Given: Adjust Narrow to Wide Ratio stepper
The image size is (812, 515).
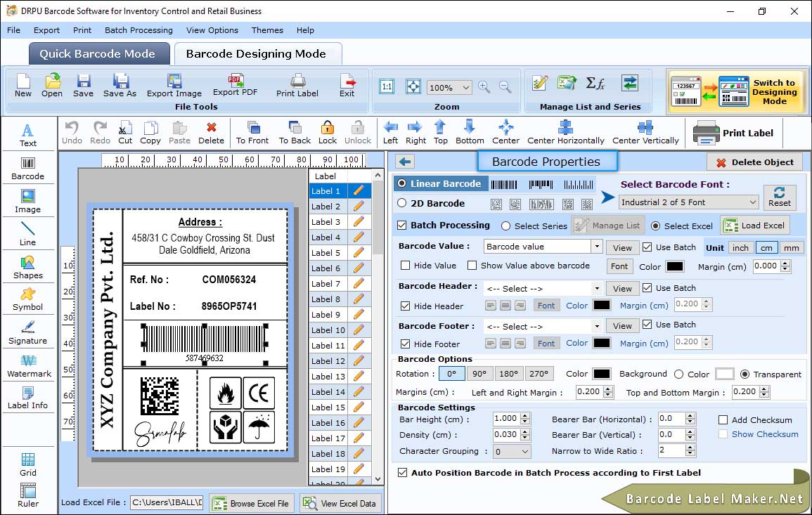Looking at the screenshot, I should coord(690,450).
